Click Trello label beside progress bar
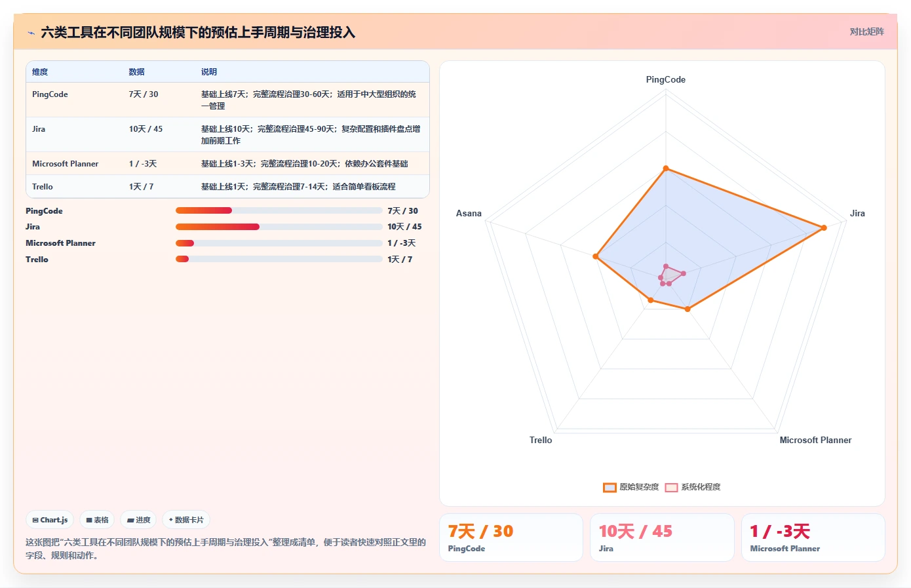This screenshot has height=588, width=911. 37,260
